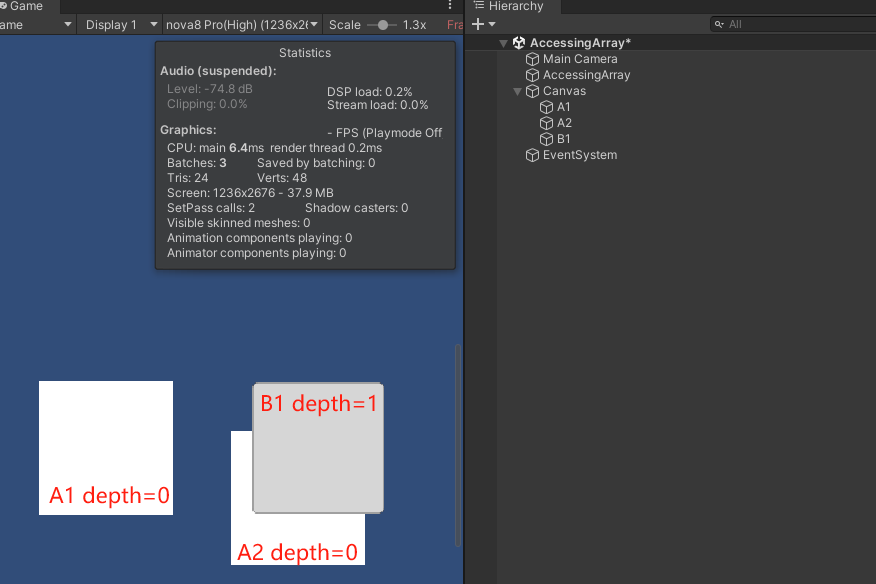Open Game view three-dot options menu
876x584 pixels.
450,6
